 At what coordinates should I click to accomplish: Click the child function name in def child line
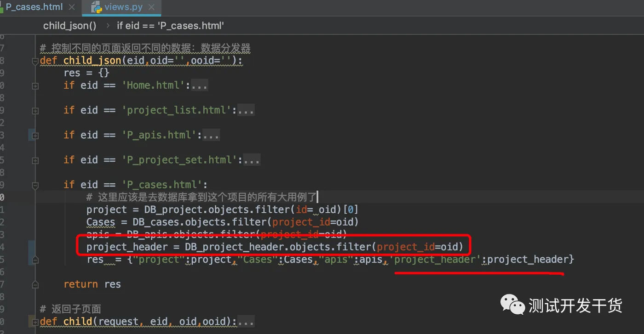[78, 322]
